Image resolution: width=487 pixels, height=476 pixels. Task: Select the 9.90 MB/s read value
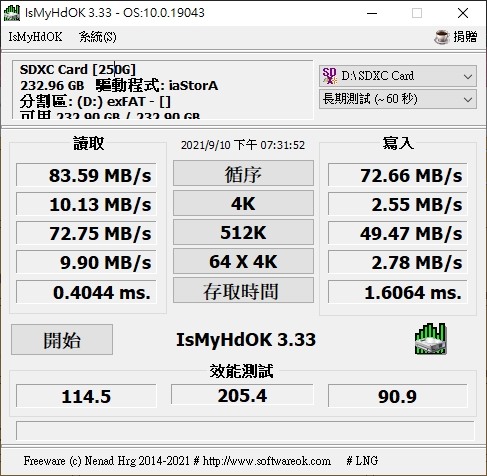coord(86,262)
